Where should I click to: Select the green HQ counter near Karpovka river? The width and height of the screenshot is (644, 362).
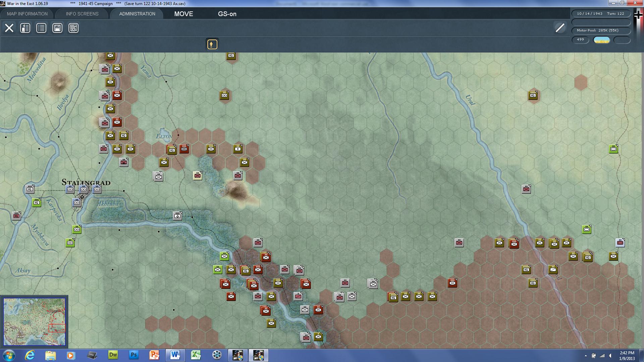pos(37,202)
